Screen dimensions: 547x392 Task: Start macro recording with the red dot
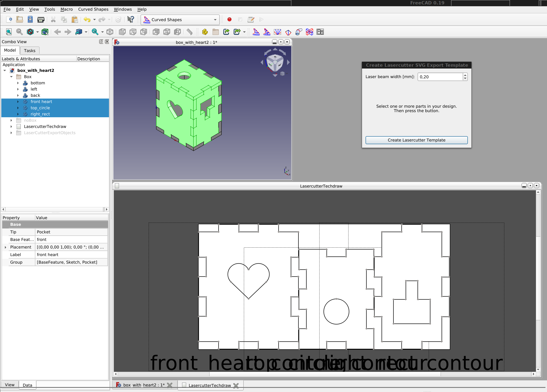click(x=229, y=20)
